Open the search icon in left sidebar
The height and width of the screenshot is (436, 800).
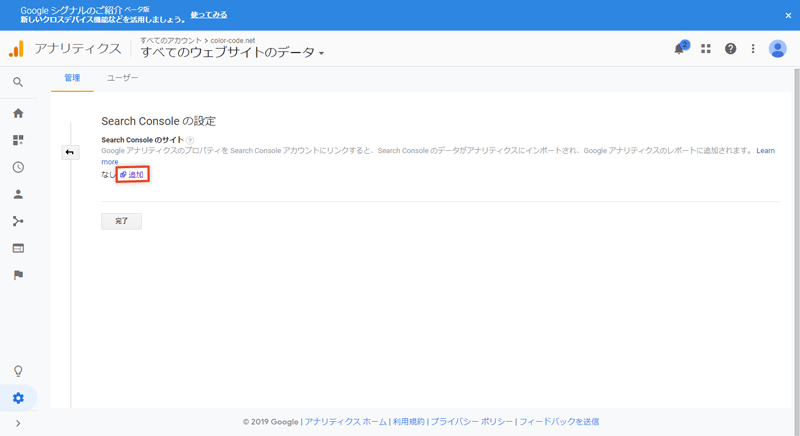(x=18, y=82)
